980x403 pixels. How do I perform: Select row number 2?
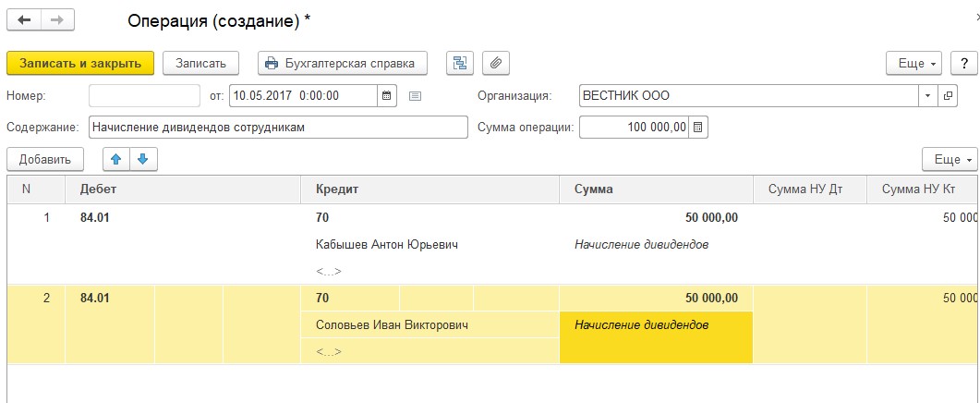(x=46, y=299)
